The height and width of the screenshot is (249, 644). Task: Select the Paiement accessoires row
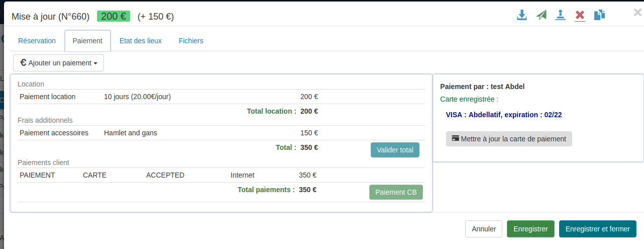coord(54,133)
